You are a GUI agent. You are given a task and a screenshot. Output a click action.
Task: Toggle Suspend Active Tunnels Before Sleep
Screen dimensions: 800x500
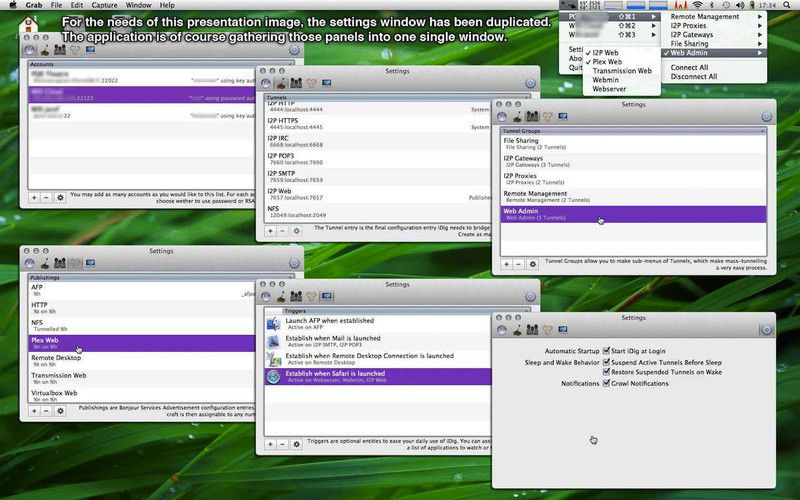coord(606,362)
